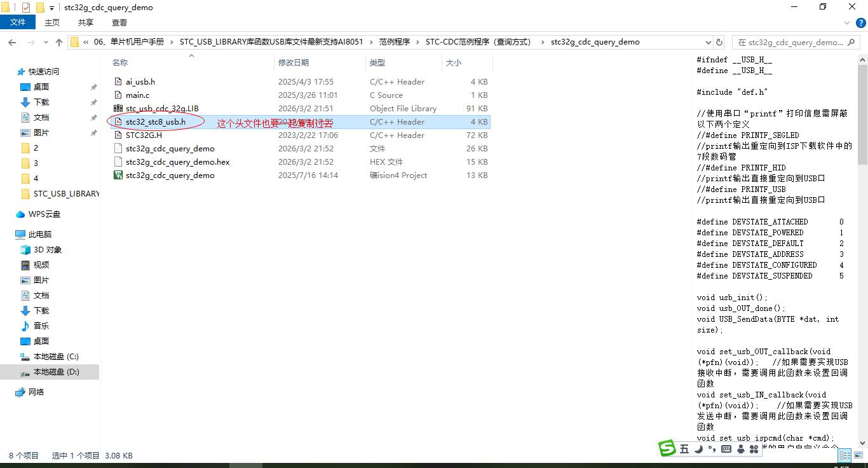The width and height of the screenshot is (868, 468).
Task: Unpin 桌面 from quick access
Action: pyautogui.click(x=93, y=87)
